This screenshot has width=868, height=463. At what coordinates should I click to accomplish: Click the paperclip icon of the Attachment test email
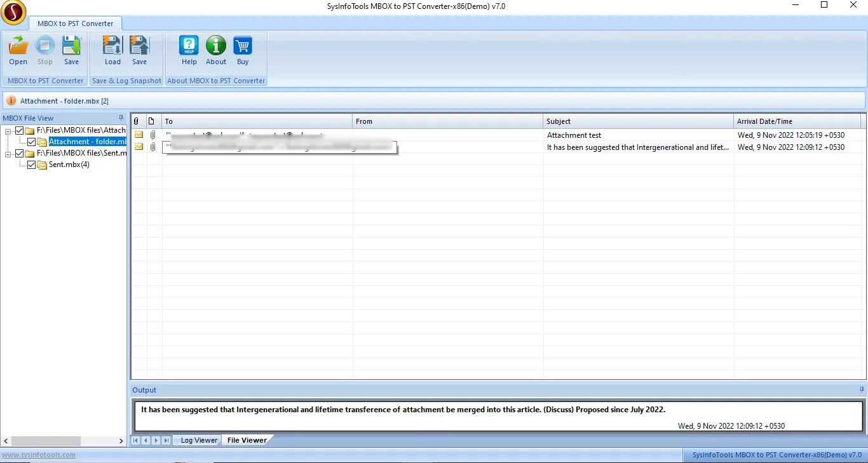(x=153, y=135)
